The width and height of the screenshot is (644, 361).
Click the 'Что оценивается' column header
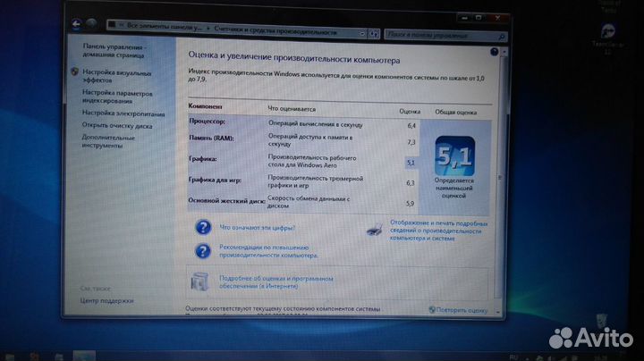pyautogui.click(x=292, y=109)
